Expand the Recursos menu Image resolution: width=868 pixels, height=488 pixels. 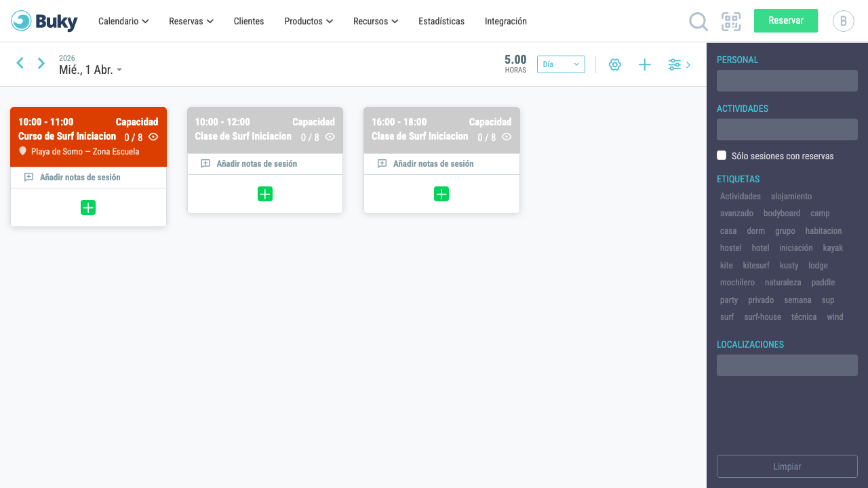(x=376, y=21)
